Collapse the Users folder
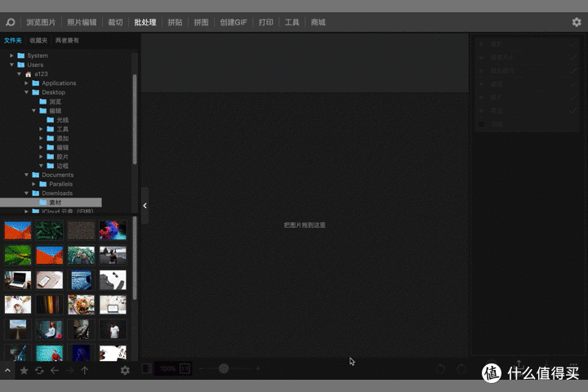This screenshot has height=392, width=588. pos(11,65)
